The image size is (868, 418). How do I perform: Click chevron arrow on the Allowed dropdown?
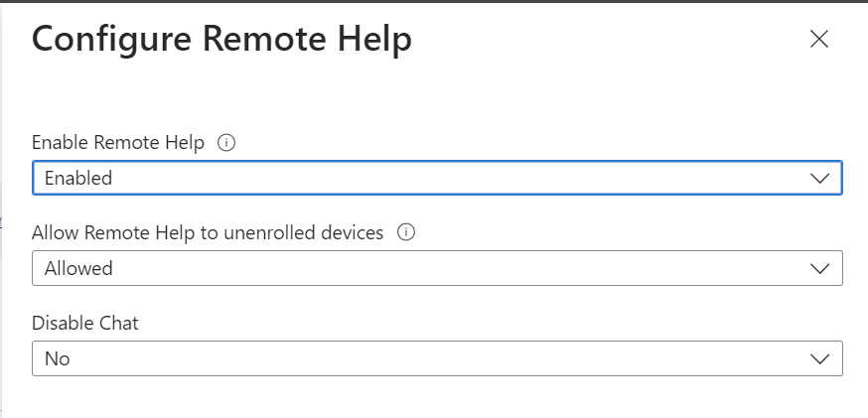[819, 268]
